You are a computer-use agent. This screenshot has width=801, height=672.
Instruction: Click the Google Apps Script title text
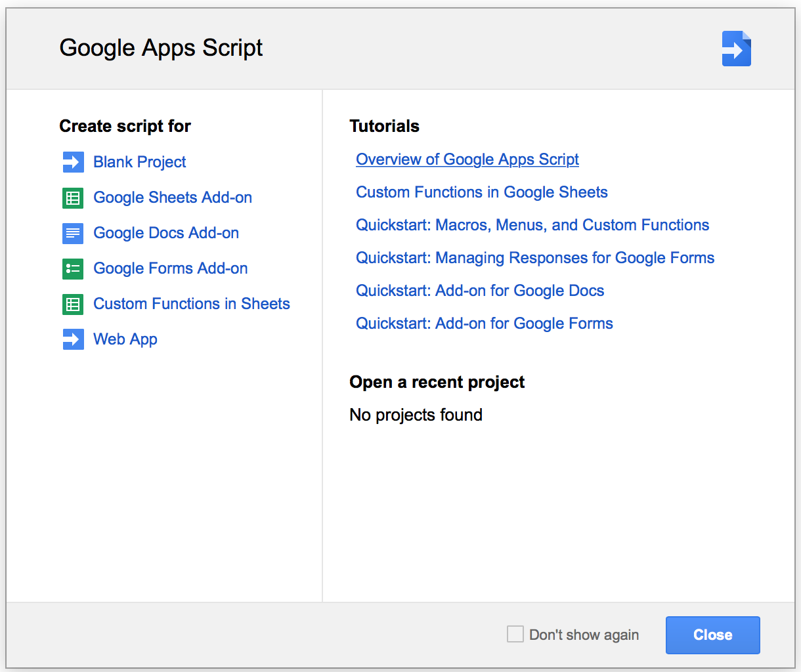162,48
